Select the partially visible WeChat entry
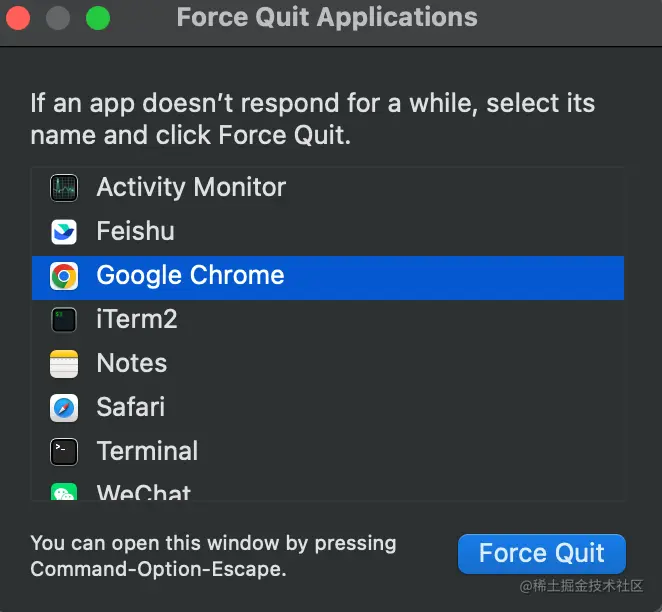The image size is (662, 612). pyautogui.click(x=328, y=488)
